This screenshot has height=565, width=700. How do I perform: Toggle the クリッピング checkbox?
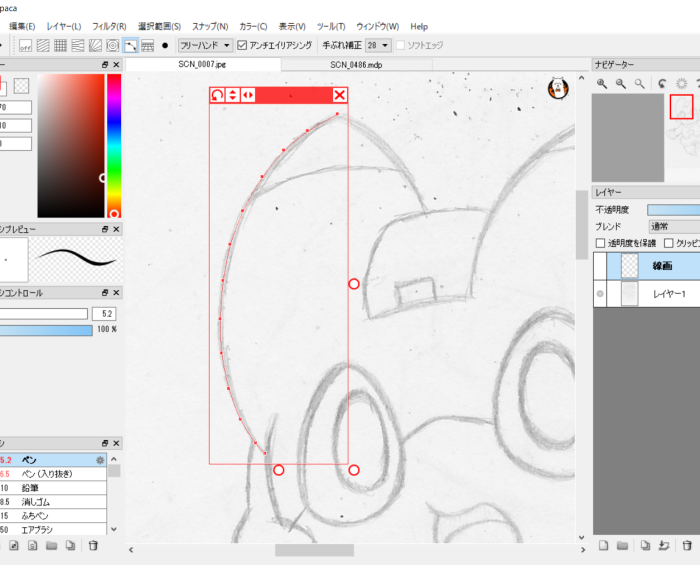click(668, 243)
